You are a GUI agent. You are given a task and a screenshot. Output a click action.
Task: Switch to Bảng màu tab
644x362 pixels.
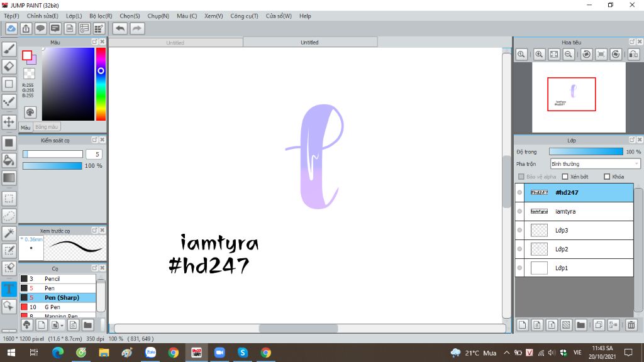tap(47, 127)
